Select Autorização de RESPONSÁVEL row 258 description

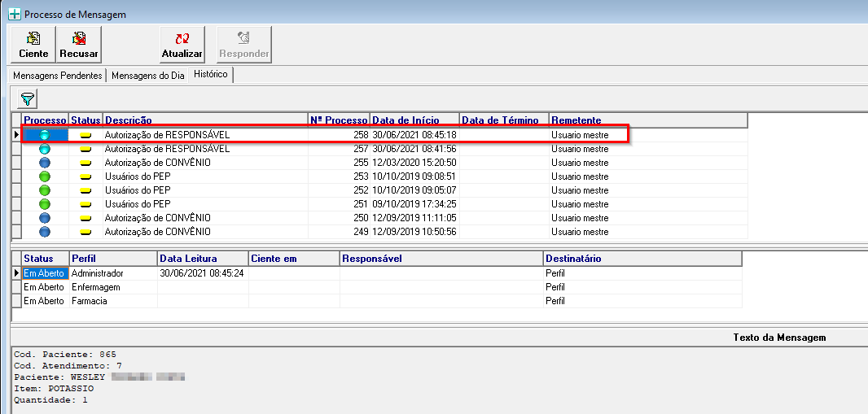(x=167, y=135)
